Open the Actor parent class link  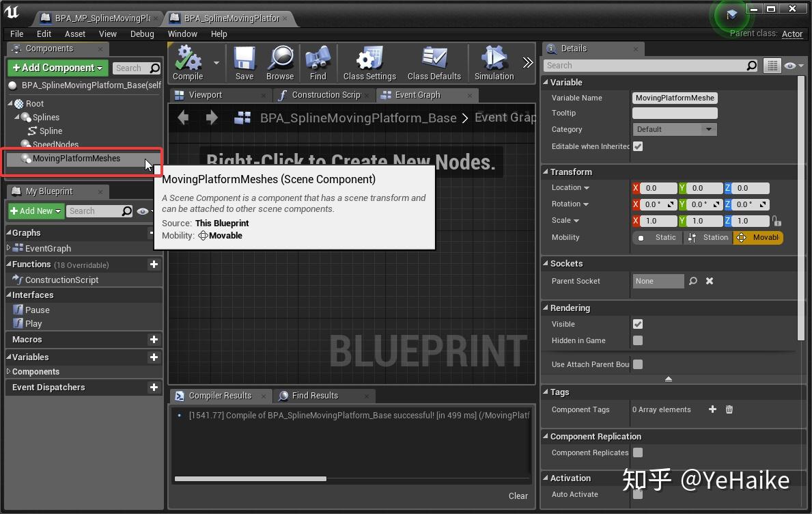[792, 33]
